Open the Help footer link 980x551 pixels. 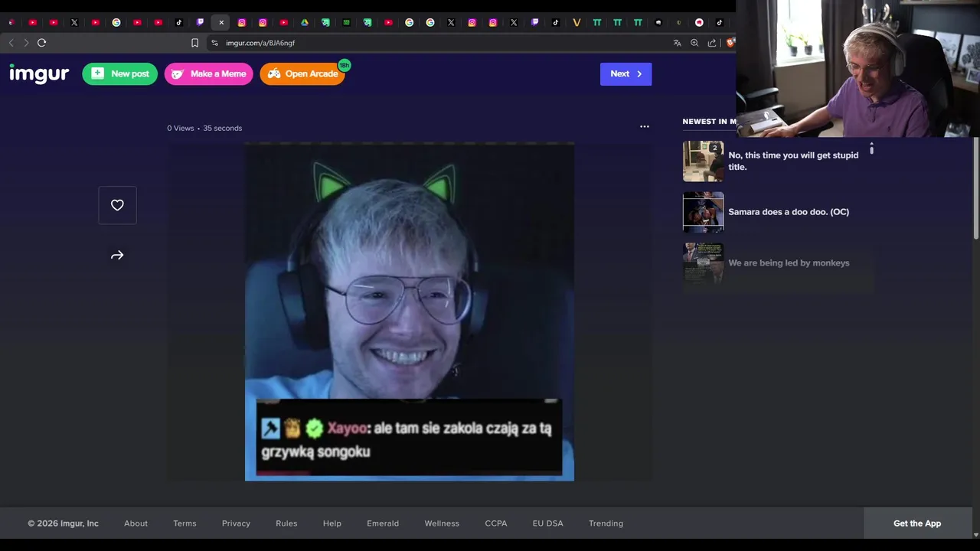click(332, 523)
